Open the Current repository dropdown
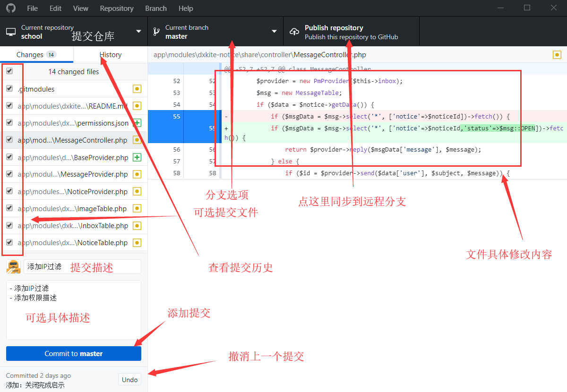The width and height of the screenshot is (567, 392). click(74, 32)
